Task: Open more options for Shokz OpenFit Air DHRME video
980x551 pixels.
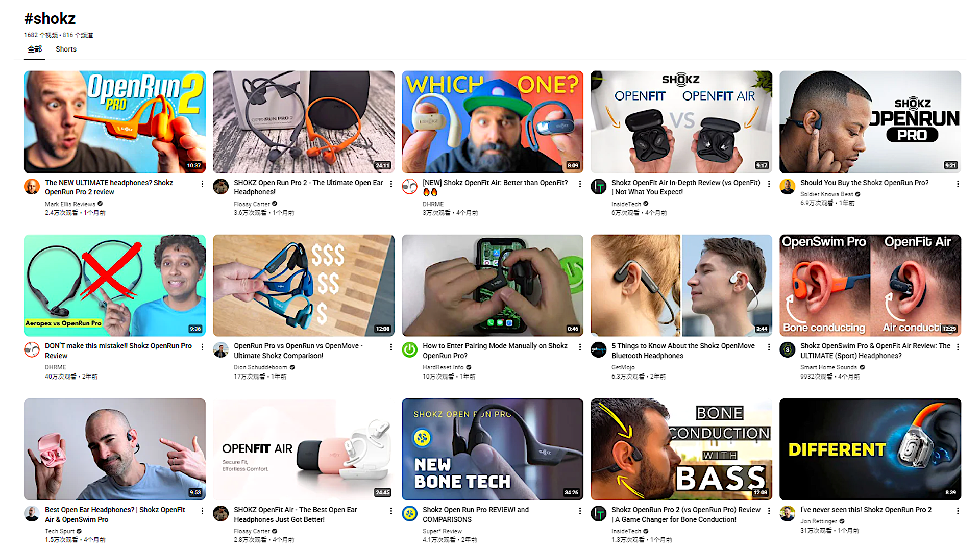Action: (x=580, y=184)
